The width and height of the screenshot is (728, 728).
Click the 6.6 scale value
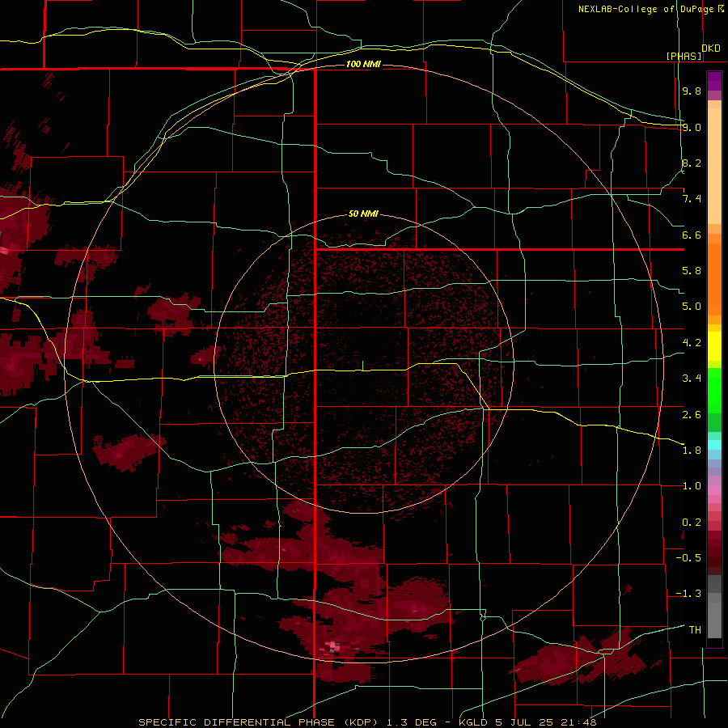[x=692, y=235]
